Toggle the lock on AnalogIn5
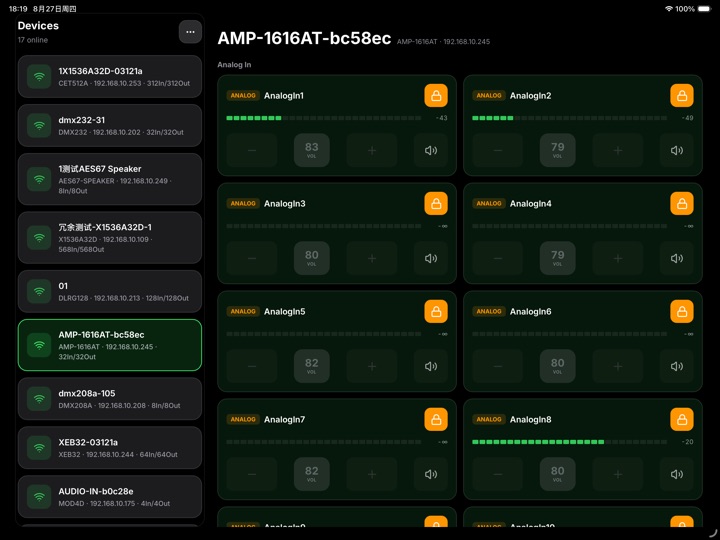Viewport: 720px width, 540px height. [x=436, y=311]
